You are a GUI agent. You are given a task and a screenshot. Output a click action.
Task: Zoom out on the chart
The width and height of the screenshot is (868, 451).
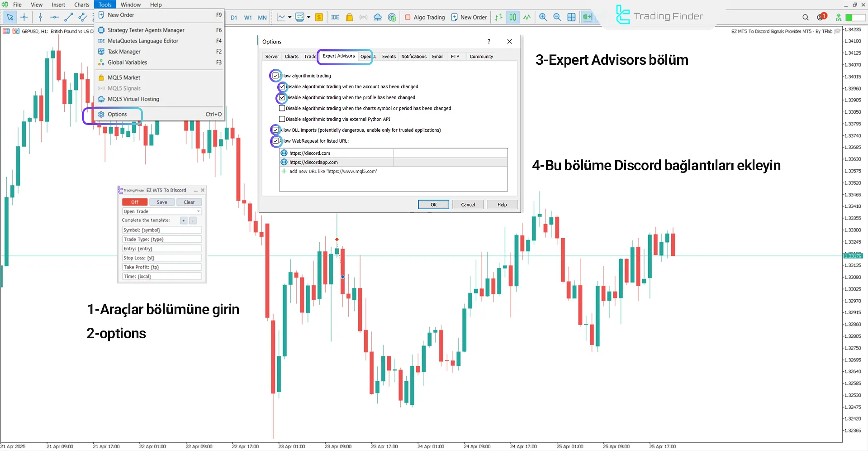pyautogui.click(x=557, y=17)
